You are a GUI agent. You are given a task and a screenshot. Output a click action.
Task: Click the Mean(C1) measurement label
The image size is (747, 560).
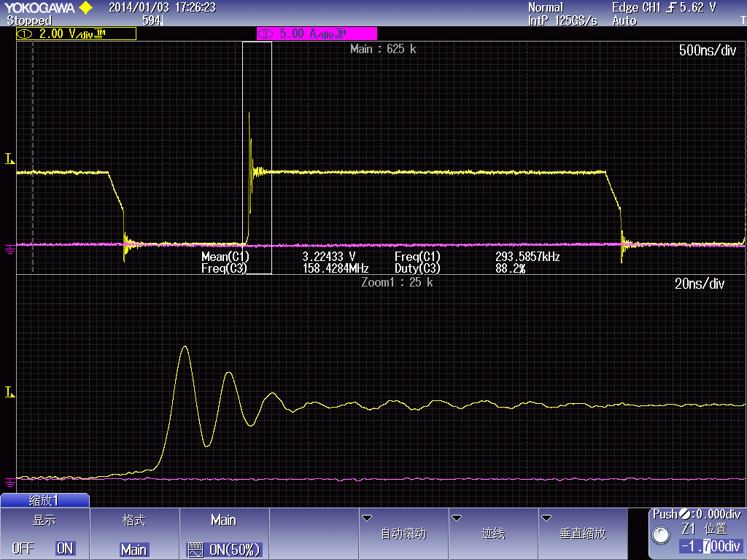(225, 257)
